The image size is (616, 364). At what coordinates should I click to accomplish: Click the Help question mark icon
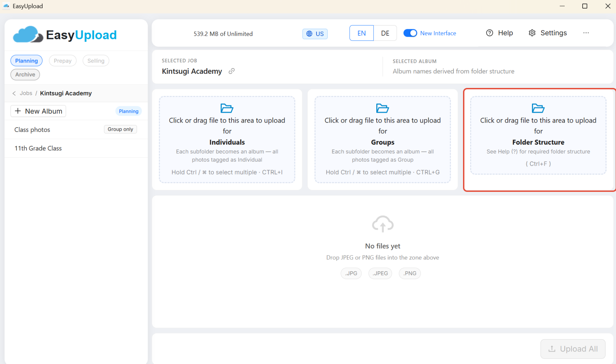pos(490,33)
